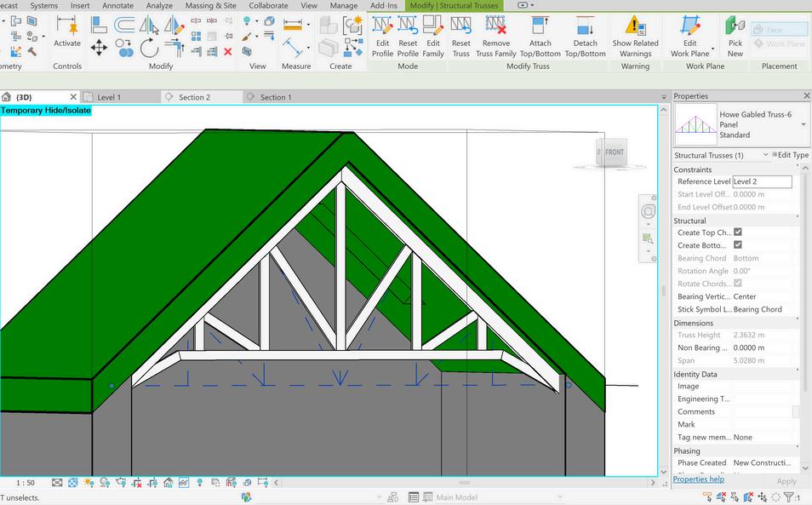
Task: Close the {3D} view tab
Action: pos(73,97)
